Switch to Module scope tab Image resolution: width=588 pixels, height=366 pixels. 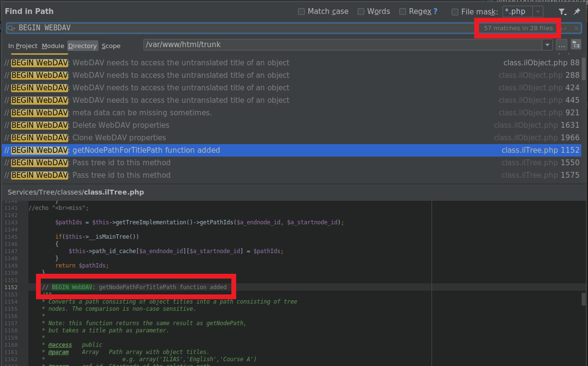point(53,46)
